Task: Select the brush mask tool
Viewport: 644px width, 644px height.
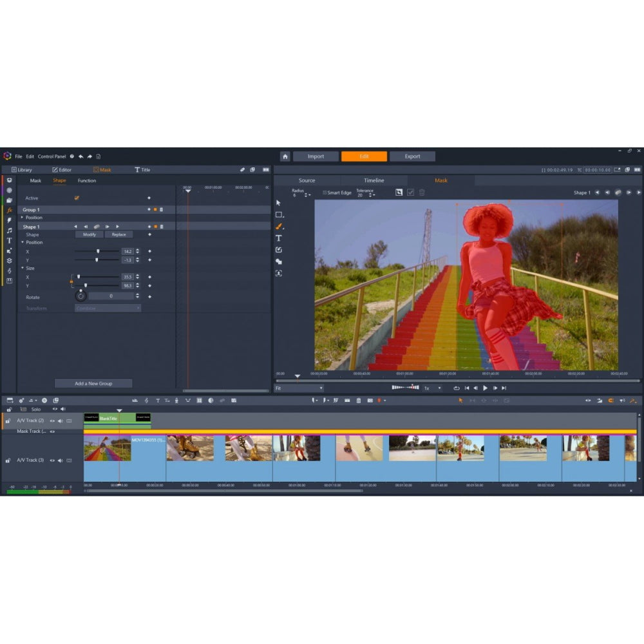Action: [x=279, y=227]
